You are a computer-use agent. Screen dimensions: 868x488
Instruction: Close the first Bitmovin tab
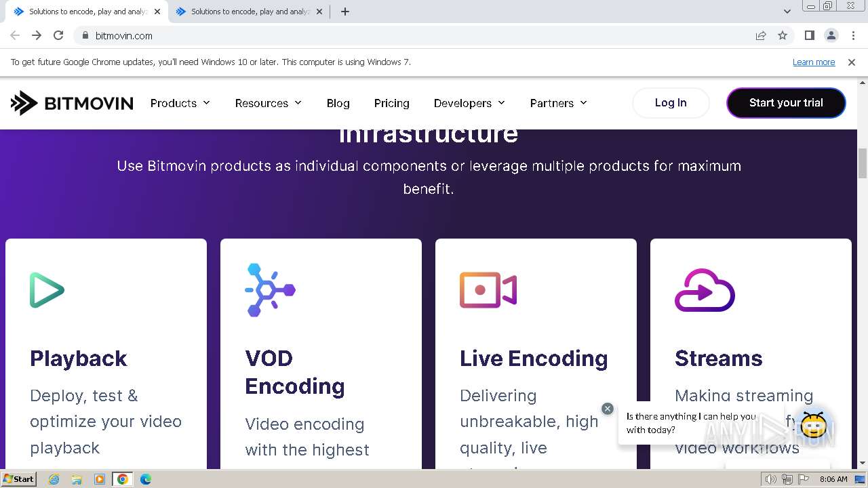point(157,12)
